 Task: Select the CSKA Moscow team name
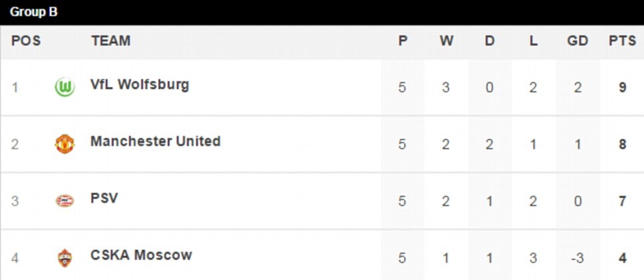click(x=141, y=255)
